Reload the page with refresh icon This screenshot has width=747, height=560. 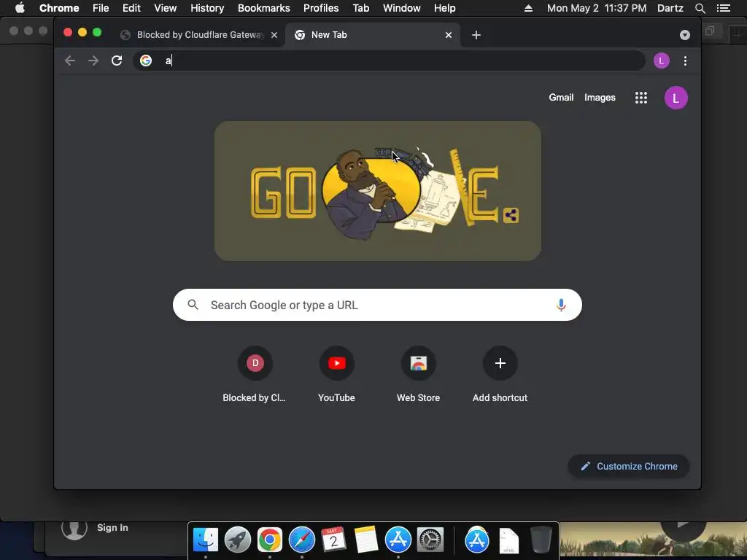tap(117, 61)
